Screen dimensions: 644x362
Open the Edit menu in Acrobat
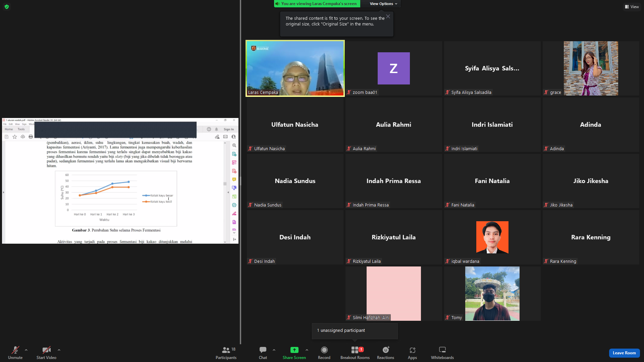pyautogui.click(x=11, y=124)
